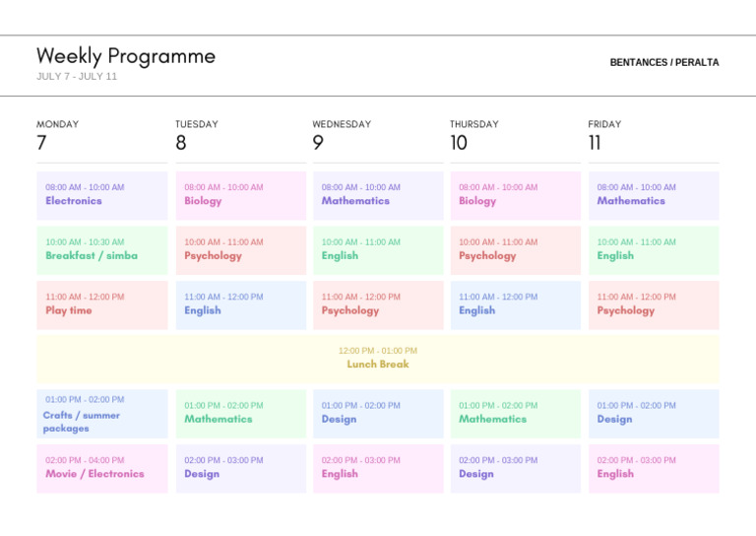Open Tuesday's English 11:00 AM block
Screen dimensions: 756x536
[x=241, y=304]
